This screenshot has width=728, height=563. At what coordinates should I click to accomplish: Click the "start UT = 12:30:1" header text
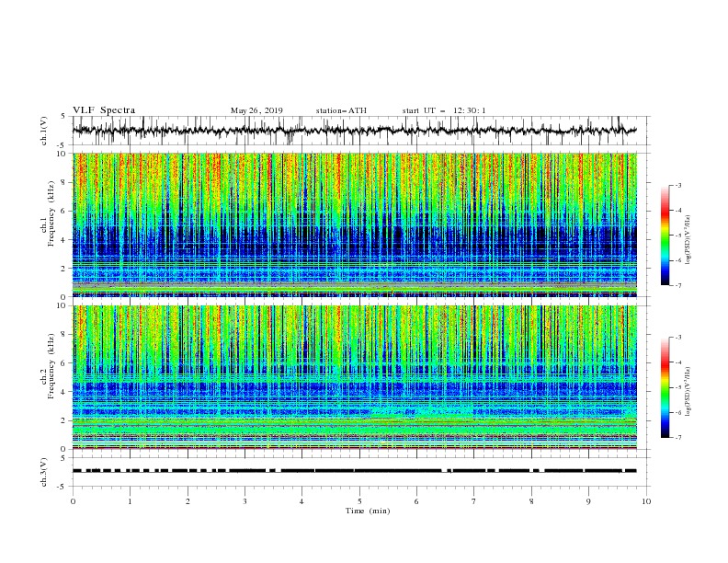444,110
